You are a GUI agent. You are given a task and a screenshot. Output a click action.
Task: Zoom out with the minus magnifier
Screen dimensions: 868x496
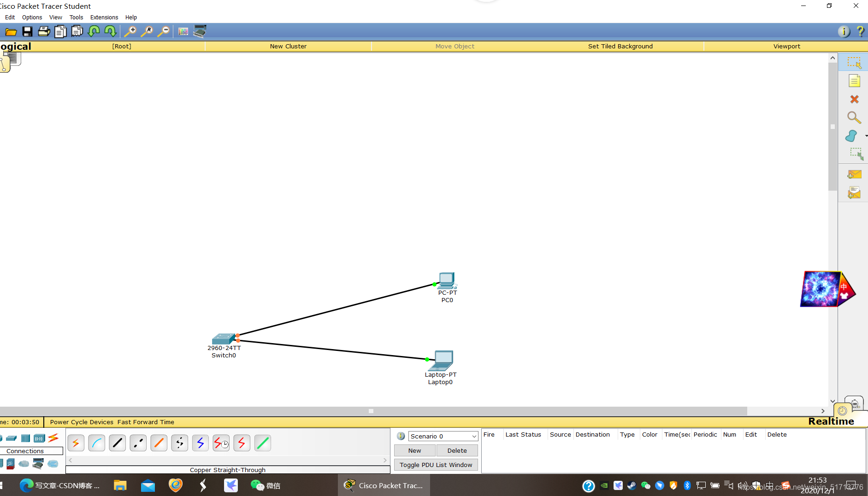coord(163,32)
